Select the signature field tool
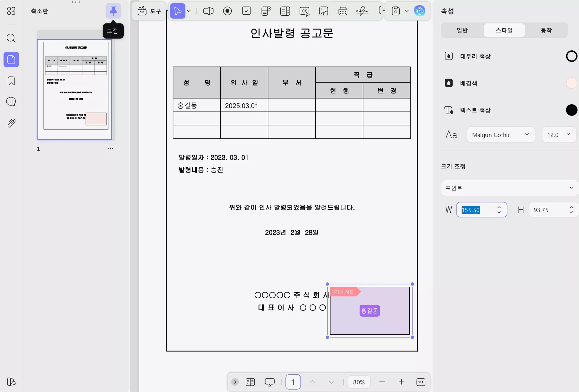Image resolution: width=579 pixels, height=392 pixels. coord(362,11)
